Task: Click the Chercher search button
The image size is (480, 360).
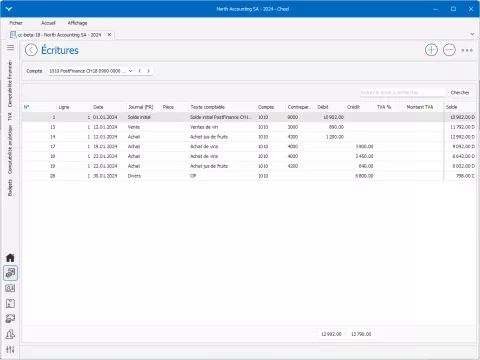Action: (460, 93)
